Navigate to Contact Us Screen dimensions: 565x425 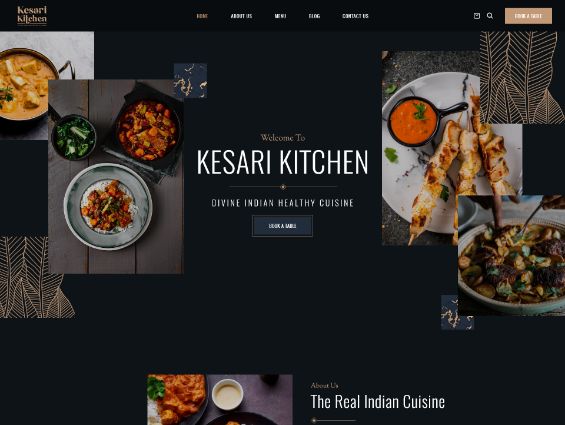pyautogui.click(x=355, y=16)
